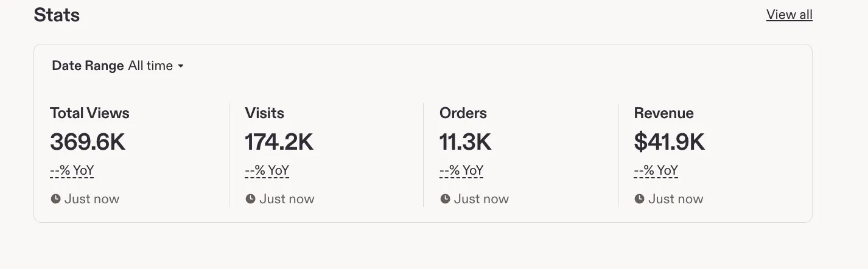Click the clock icon under Total Views
This screenshot has height=269, width=868.
[x=55, y=199]
